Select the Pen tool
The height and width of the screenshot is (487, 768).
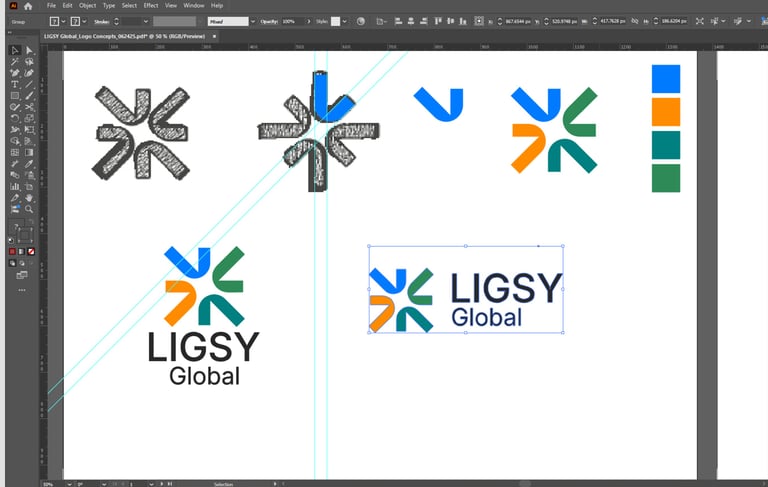15,73
